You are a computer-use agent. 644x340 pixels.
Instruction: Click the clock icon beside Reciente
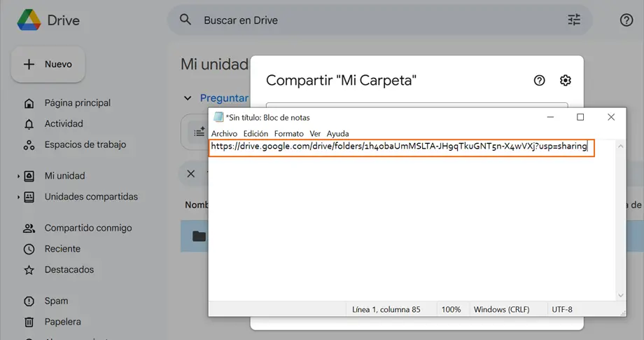coord(29,249)
